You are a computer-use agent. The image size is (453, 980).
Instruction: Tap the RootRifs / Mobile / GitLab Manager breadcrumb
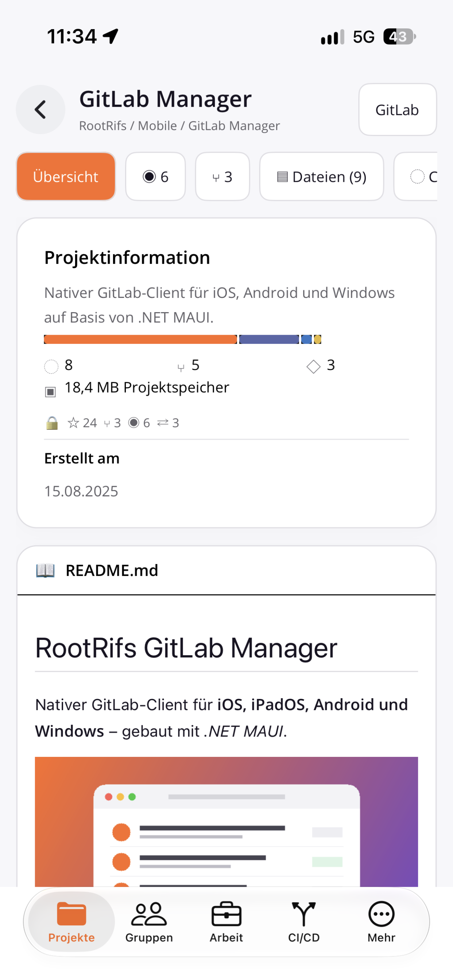coord(179,125)
